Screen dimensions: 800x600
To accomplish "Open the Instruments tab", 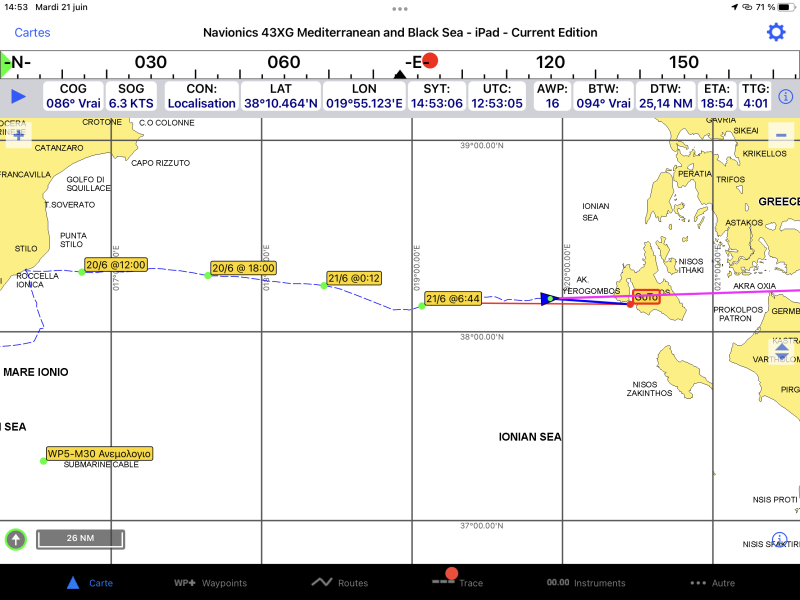I will click(586, 583).
